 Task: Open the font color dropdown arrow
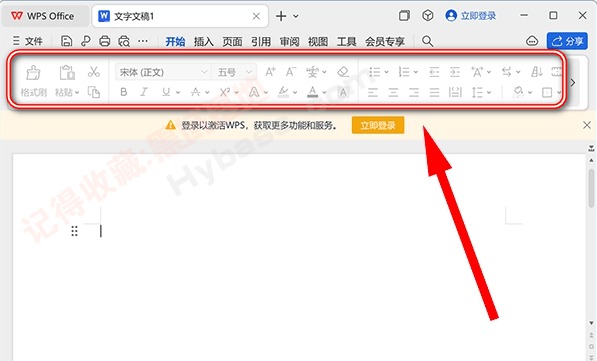pyautogui.click(x=324, y=92)
